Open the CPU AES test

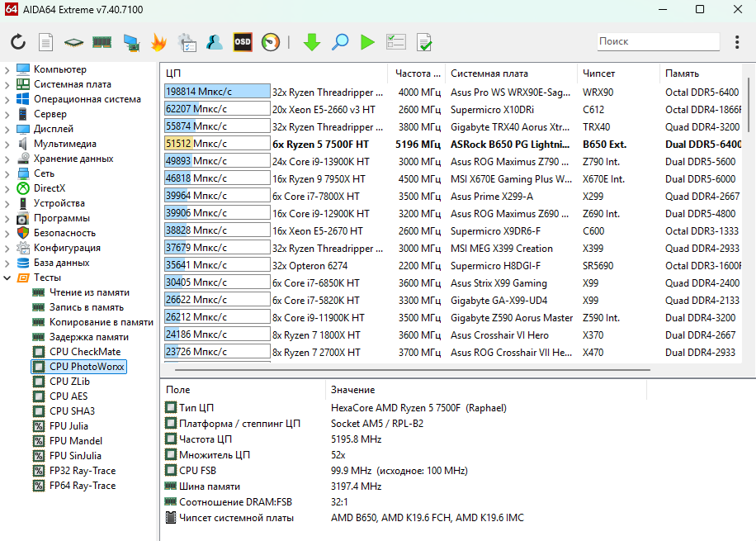pos(69,396)
